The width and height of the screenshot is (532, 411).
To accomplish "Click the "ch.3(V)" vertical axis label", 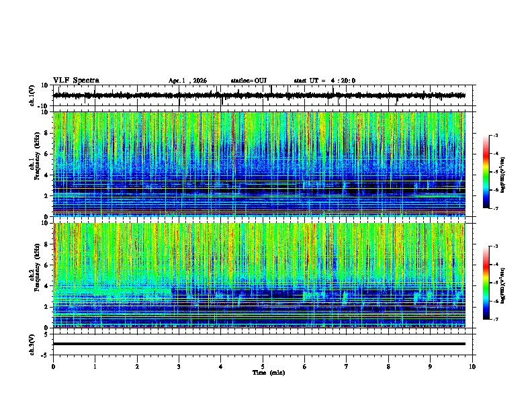I will pos(32,345).
